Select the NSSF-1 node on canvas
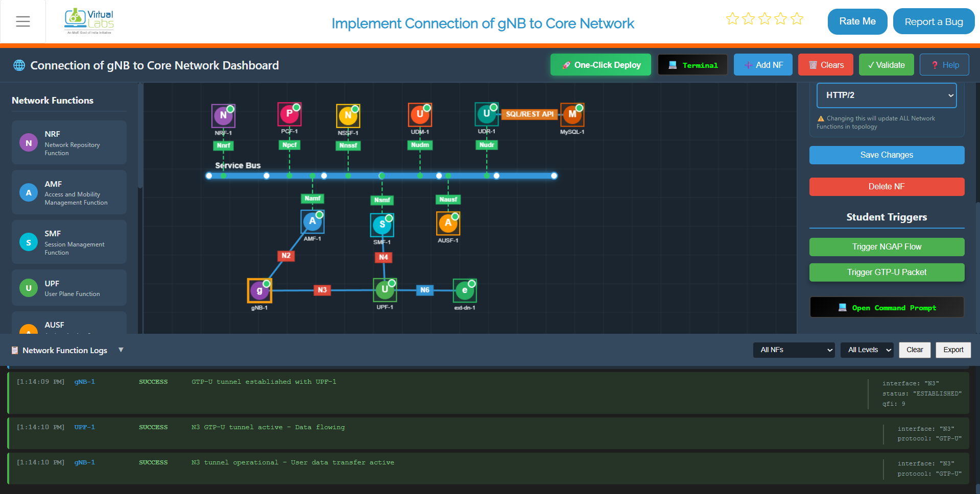Viewport: 980px width, 494px height. tap(348, 115)
